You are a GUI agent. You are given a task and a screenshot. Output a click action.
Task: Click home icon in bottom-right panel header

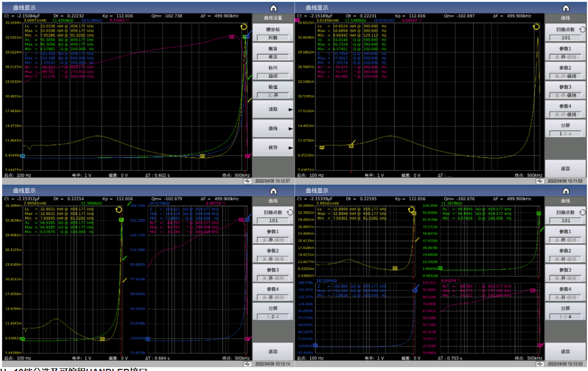[566, 191]
